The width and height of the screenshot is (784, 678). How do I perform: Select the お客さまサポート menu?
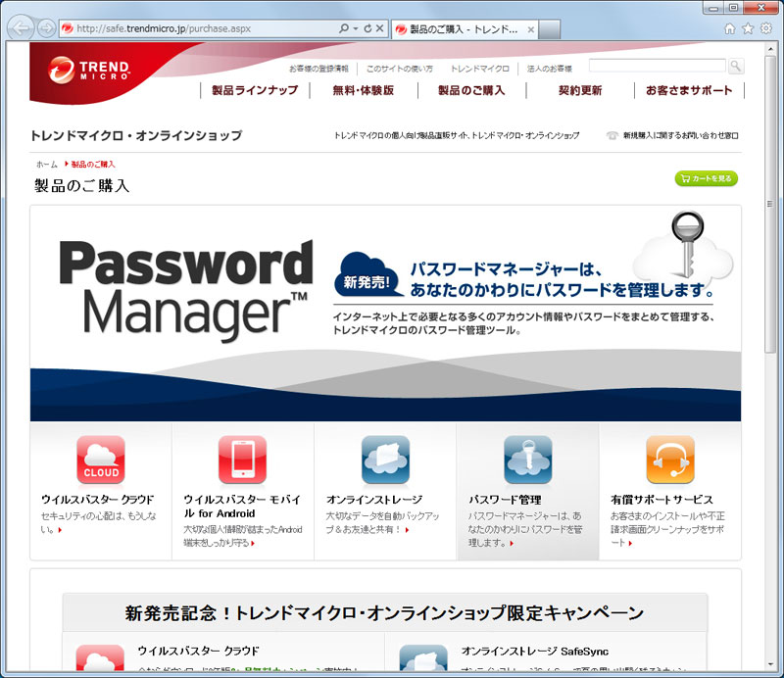tap(689, 90)
